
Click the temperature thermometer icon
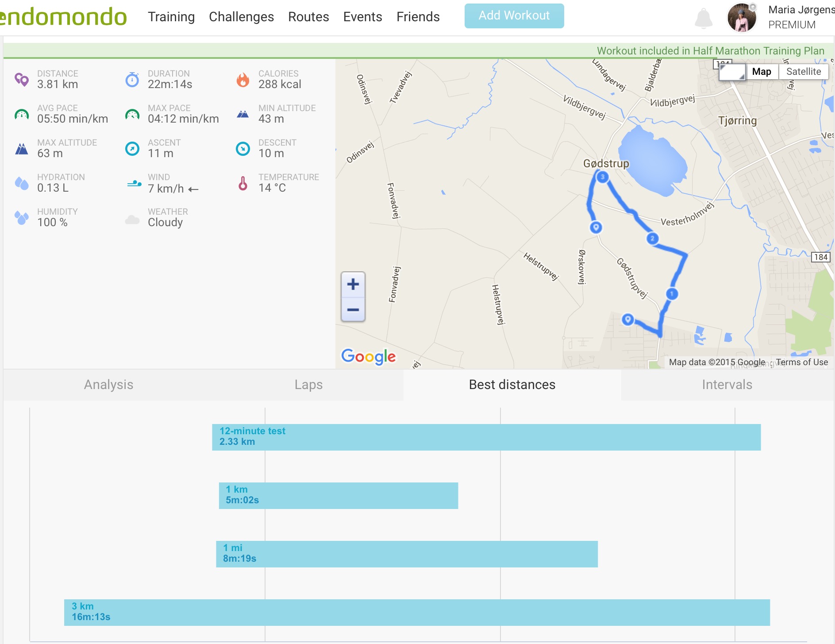(243, 183)
